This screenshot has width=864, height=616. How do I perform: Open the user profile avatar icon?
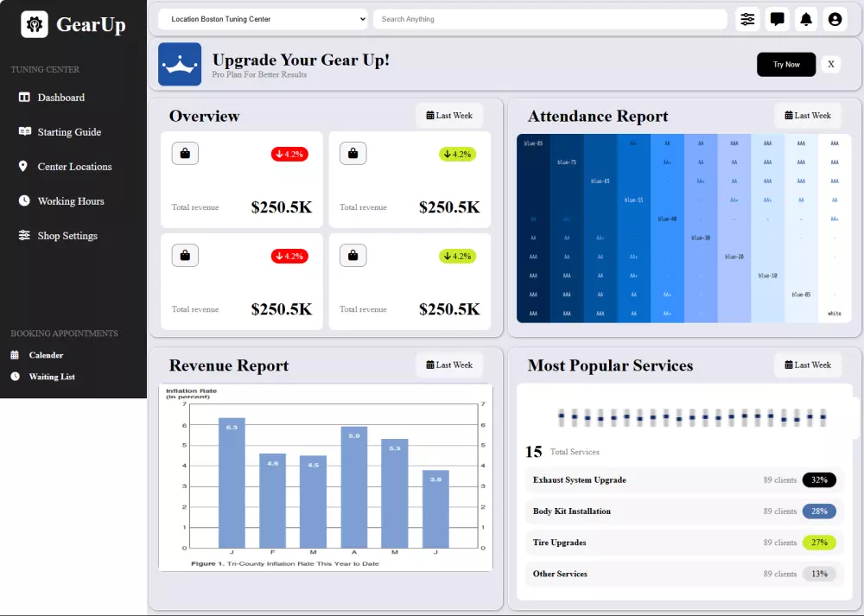click(x=835, y=19)
